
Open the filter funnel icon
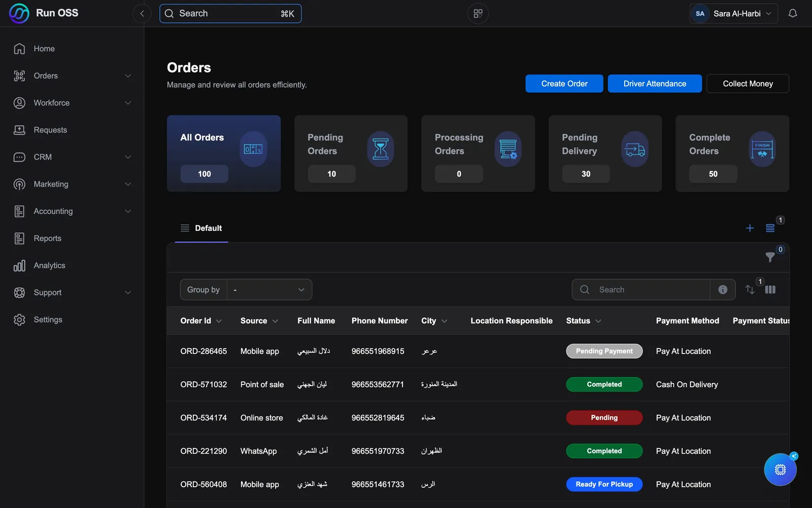click(x=770, y=258)
